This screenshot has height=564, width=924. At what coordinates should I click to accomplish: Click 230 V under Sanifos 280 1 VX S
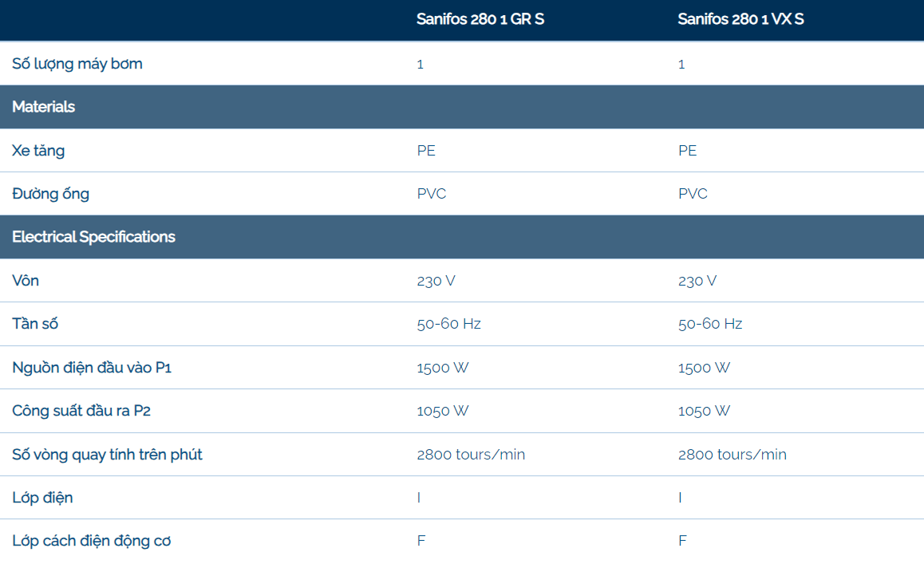[x=697, y=281]
